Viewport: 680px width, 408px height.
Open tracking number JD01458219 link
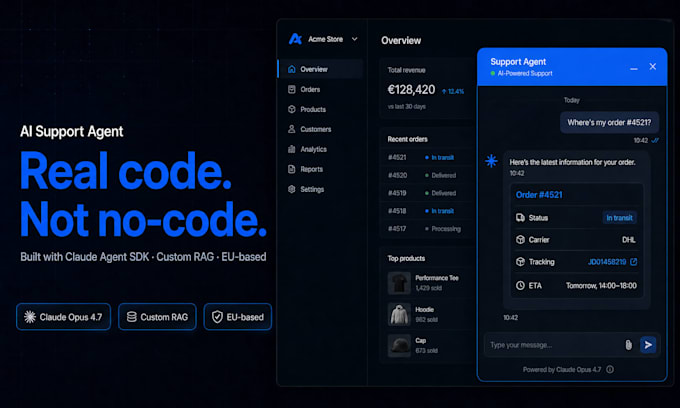(x=607, y=262)
